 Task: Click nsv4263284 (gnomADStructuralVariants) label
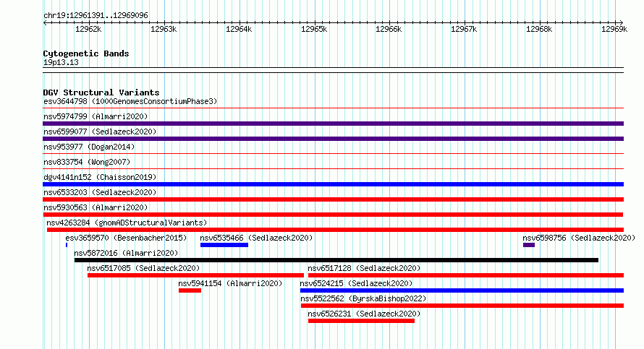tap(127, 223)
